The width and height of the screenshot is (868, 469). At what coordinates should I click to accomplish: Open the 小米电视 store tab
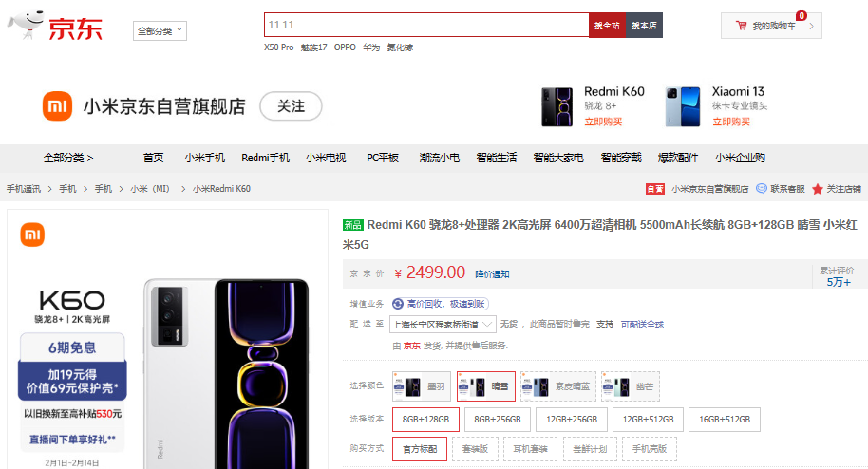click(326, 158)
